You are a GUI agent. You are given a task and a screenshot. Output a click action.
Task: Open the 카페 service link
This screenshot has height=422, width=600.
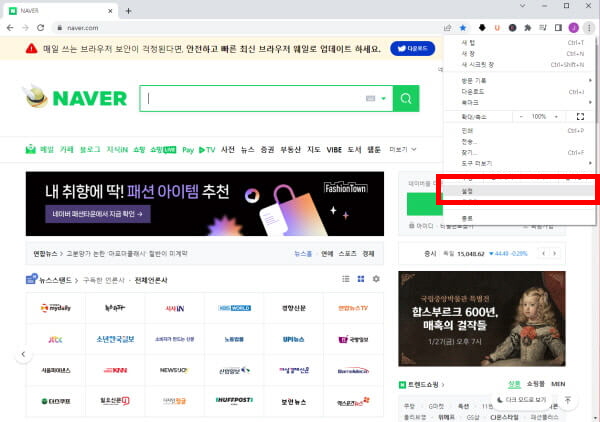point(67,149)
